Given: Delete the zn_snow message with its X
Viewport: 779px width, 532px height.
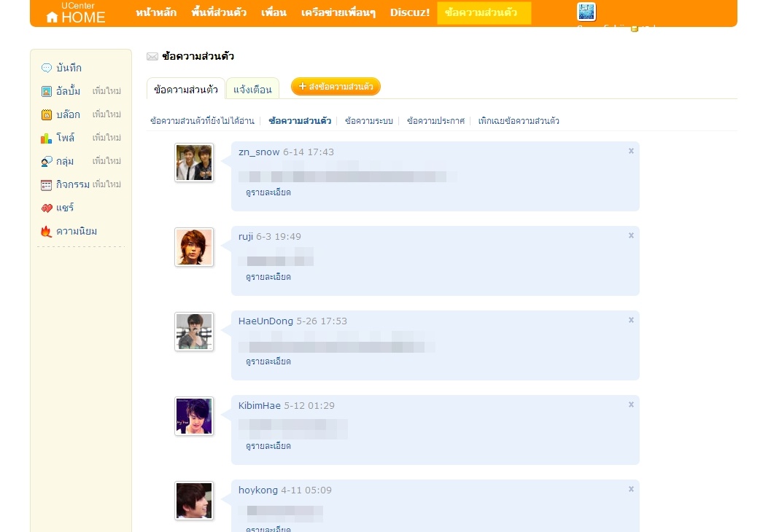Looking at the screenshot, I should 631,151.
